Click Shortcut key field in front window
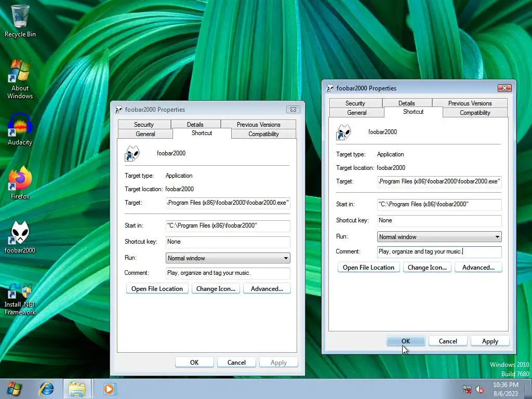Image resolution: width=532 pixels, height=399 pixels. pos(440,220)
